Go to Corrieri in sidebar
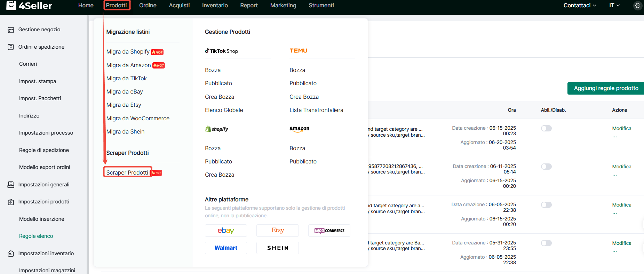Image resolution: width=644 pixels, height=274 pixels. 28,64
